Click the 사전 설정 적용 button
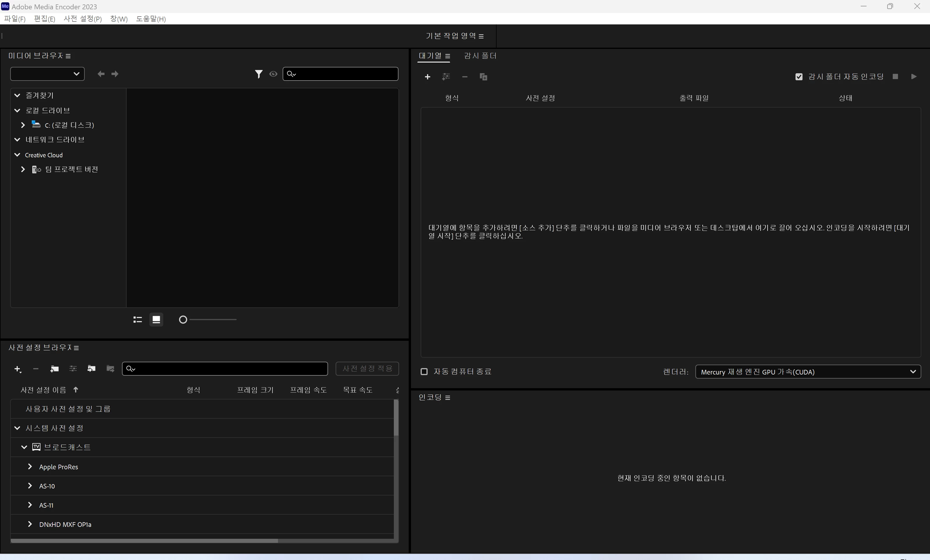 click(x=367, y=368)
